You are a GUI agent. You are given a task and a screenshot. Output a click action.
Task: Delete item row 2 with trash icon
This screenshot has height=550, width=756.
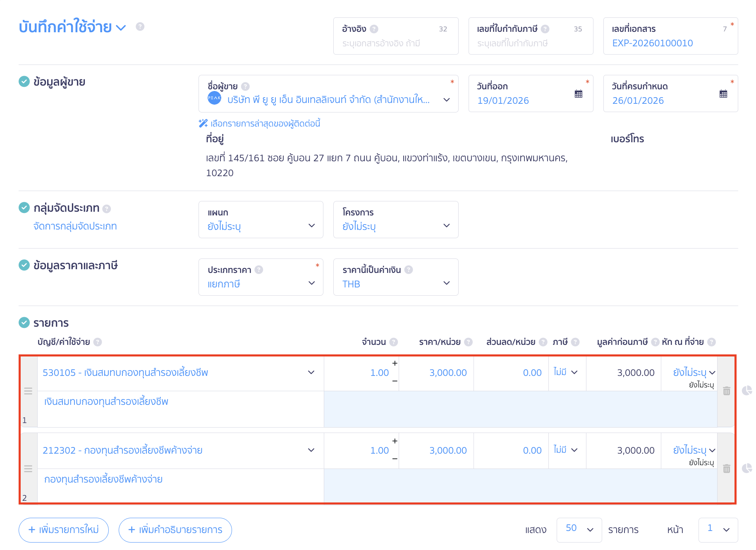point(726,469)
